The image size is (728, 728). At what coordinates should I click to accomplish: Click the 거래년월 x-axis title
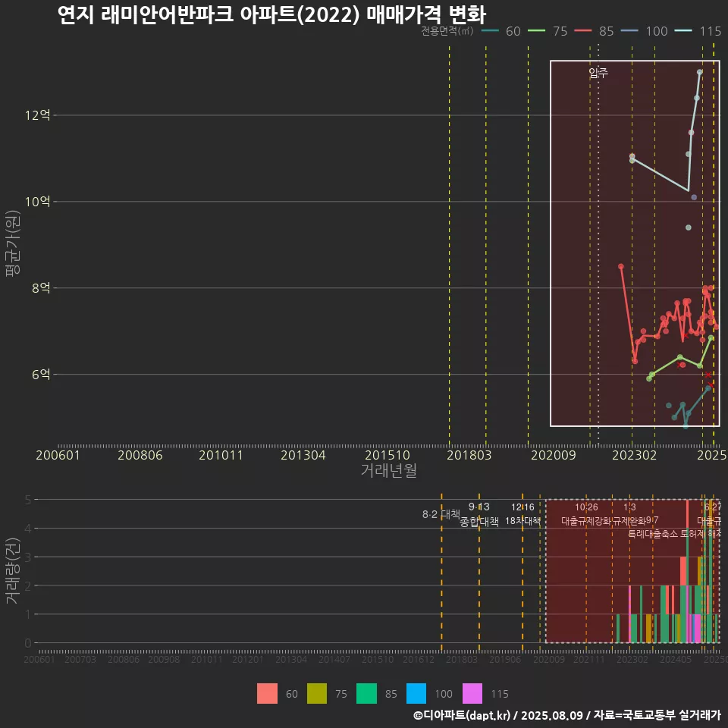388,470
